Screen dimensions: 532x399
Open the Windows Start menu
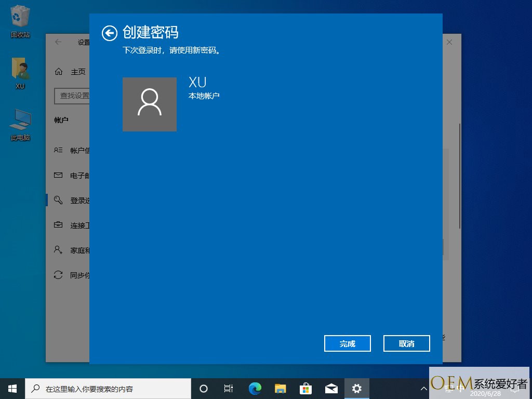pyautogui.click(x=12, y=388)
